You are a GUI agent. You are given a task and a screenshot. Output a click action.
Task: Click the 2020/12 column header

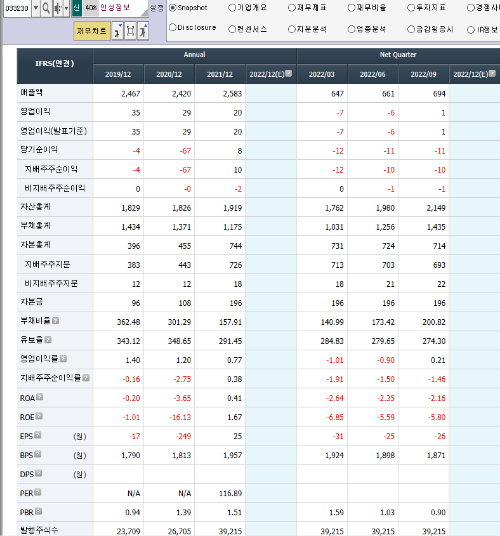169,74
